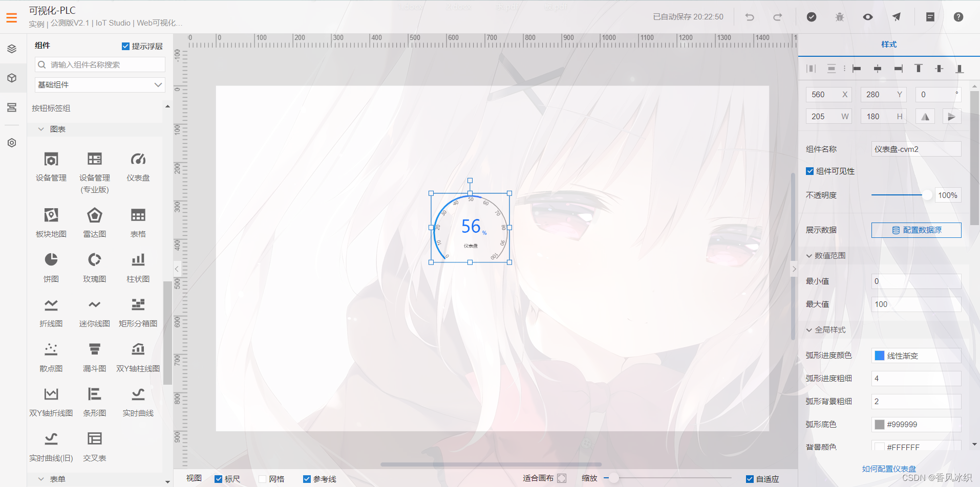Screen dimensions: 980x487
Task: Toggle 标尺 ruler checkbox
Action: [219, 479]
